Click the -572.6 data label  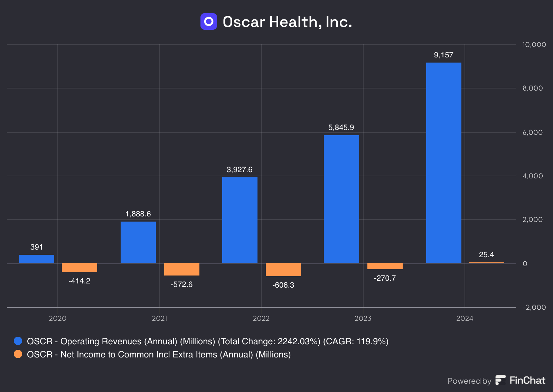point(182,284)
